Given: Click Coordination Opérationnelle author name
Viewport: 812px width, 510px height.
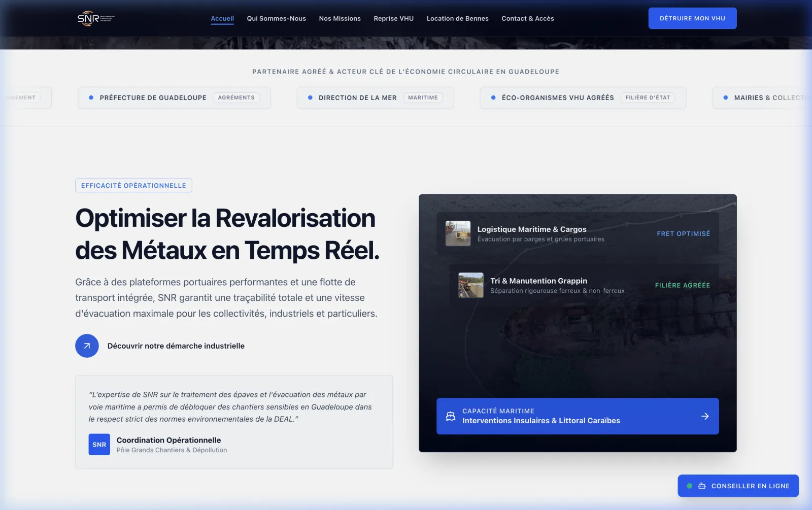Looking at the screenshot, I should pos(168,440).
